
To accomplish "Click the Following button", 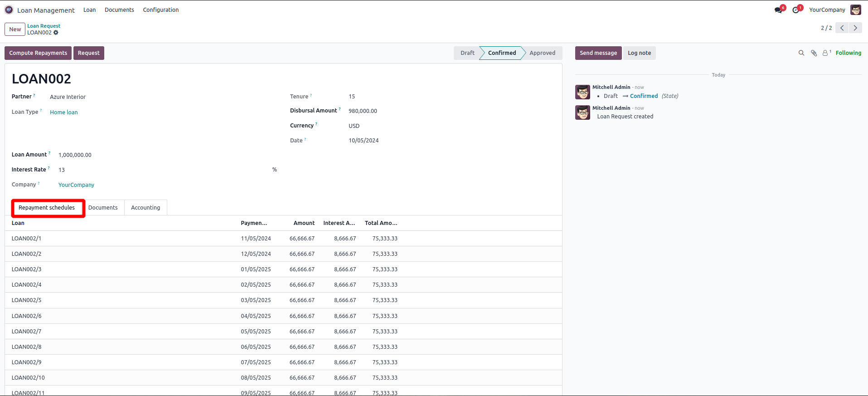I will [x=849, y=53].
